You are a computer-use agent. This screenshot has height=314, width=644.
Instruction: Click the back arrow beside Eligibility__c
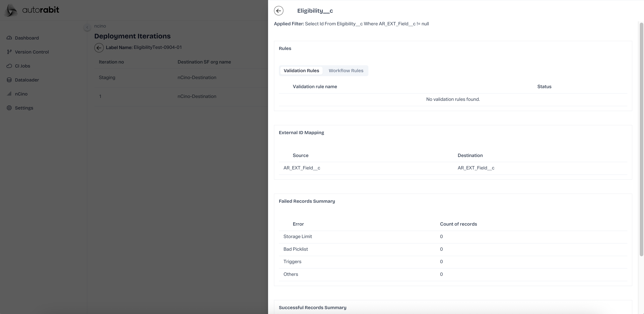(278, 11)
